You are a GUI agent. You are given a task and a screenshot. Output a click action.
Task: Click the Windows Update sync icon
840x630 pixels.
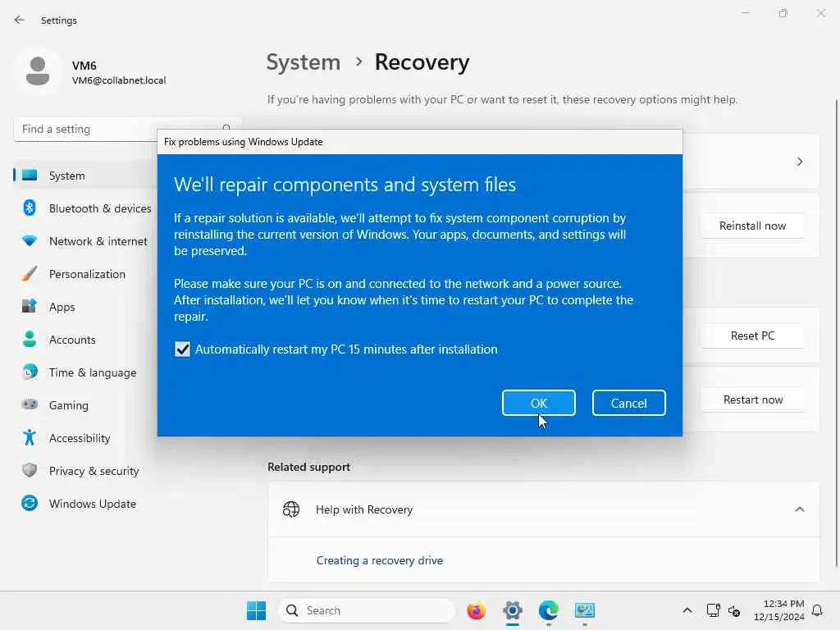[x=30, y=503]
